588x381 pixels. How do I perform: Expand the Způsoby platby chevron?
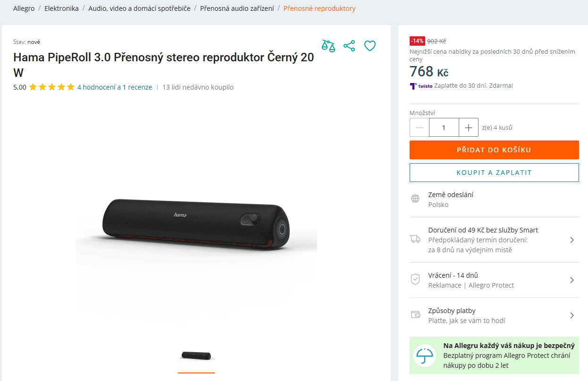tap(572, 315)
